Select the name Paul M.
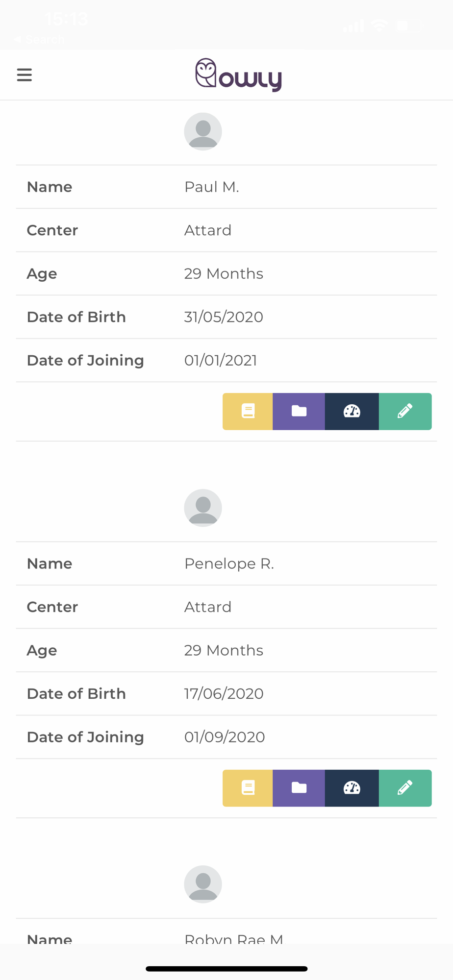 point(212,187)
